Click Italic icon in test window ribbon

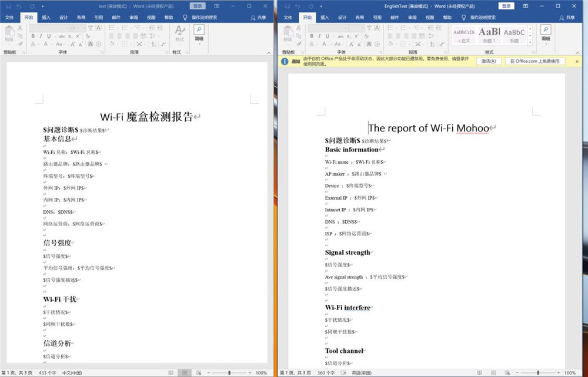pos(41,36)
